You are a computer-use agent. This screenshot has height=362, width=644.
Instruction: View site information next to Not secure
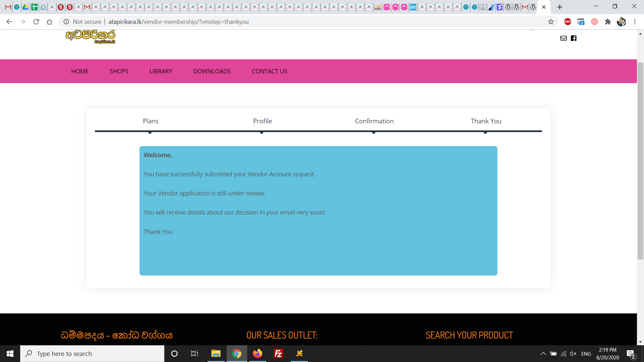point(66,22)
